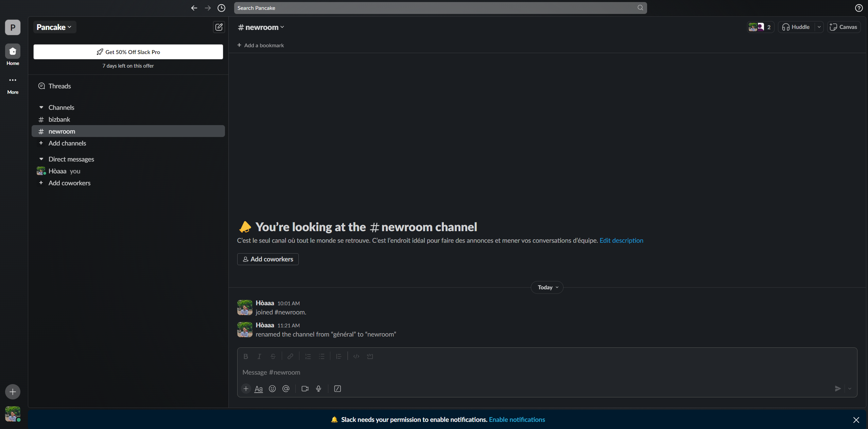This screenshot has width=868, height=429.
Task: Click the mention someone @ icon
Action: [x=286, y=389]
